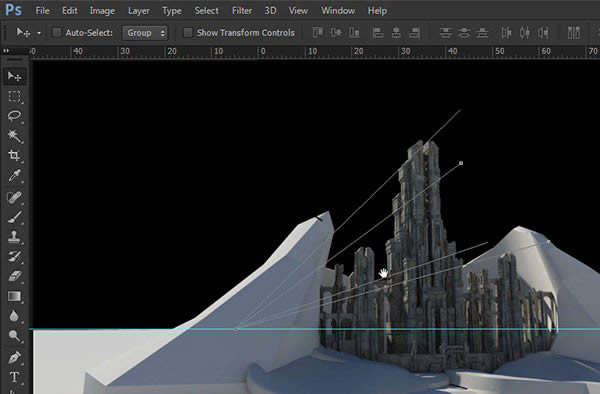
Task: Open the Type menu
Action: 172,11
